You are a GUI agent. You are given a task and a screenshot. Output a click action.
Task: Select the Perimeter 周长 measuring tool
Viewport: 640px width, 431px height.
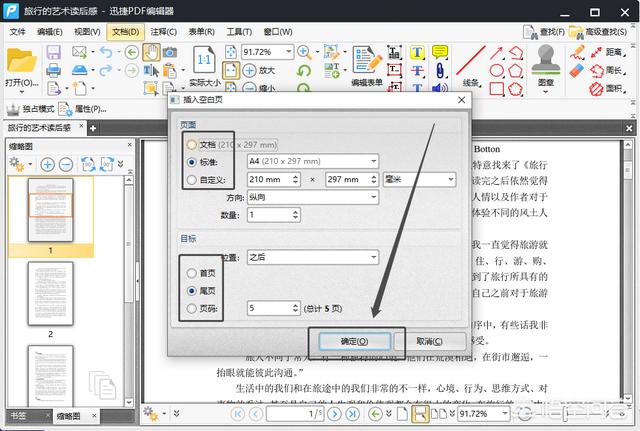[608, 71]
